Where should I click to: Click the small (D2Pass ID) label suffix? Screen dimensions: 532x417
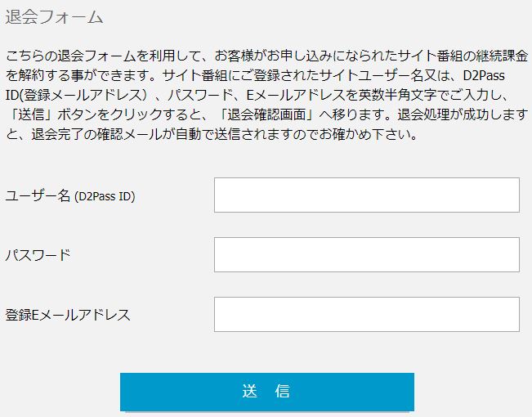pyautogui.click(x=105, y=196)
